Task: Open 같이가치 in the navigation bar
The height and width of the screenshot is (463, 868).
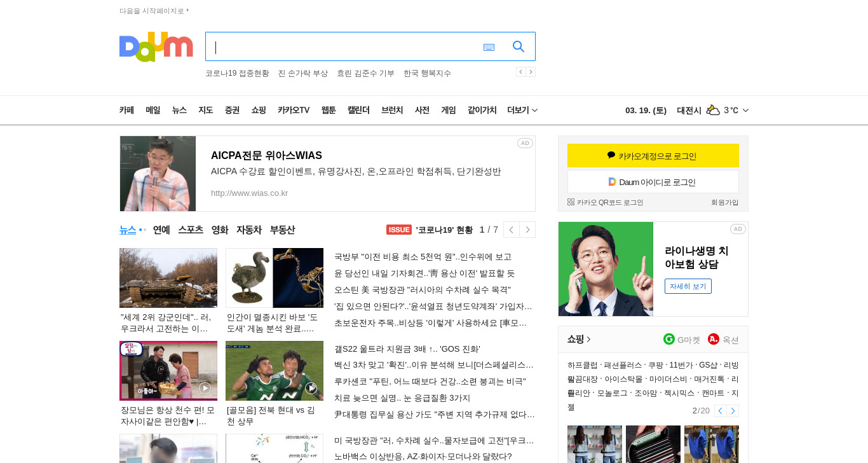Action: (482, 110)
